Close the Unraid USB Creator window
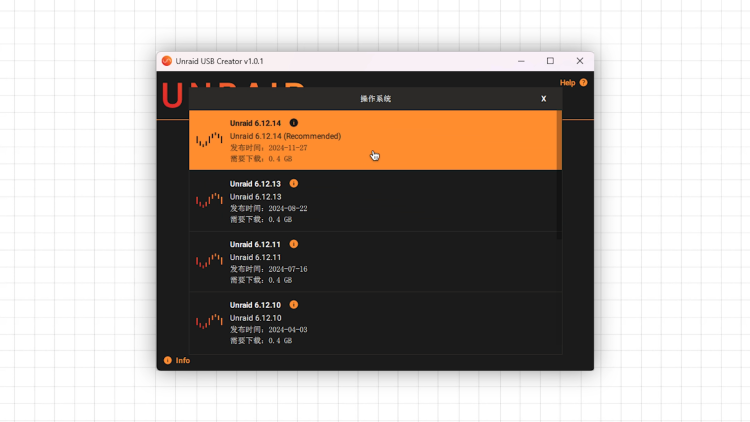The width and height of the screenshot is (750, 422). point(580,61)
